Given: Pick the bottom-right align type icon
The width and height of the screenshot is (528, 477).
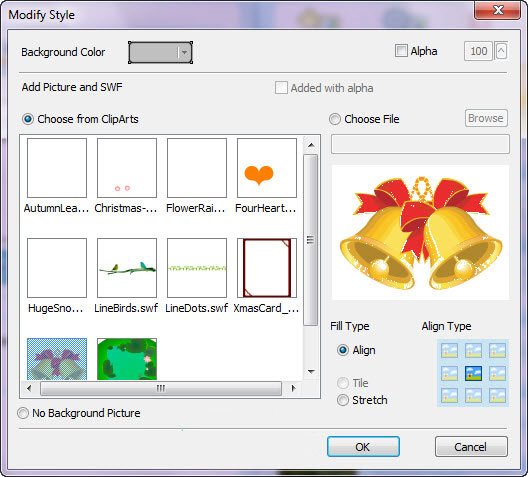Looking at the screenshot, I should pyautogui.click(x=497, y=396).
